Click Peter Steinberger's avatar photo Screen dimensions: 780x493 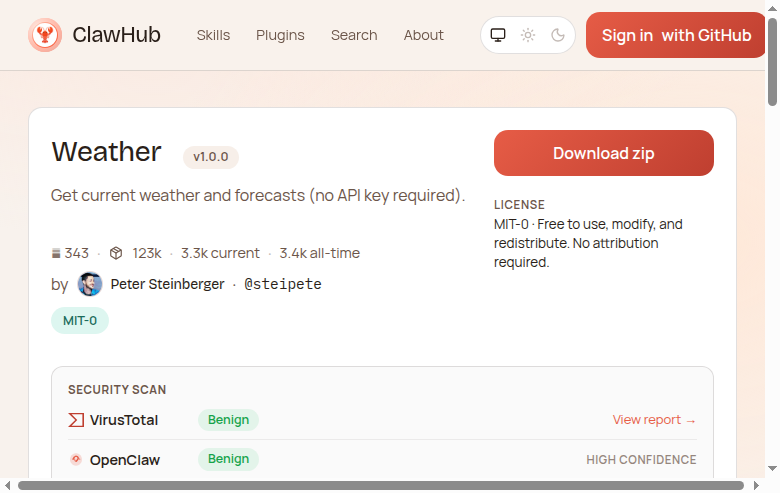(90, 284)
